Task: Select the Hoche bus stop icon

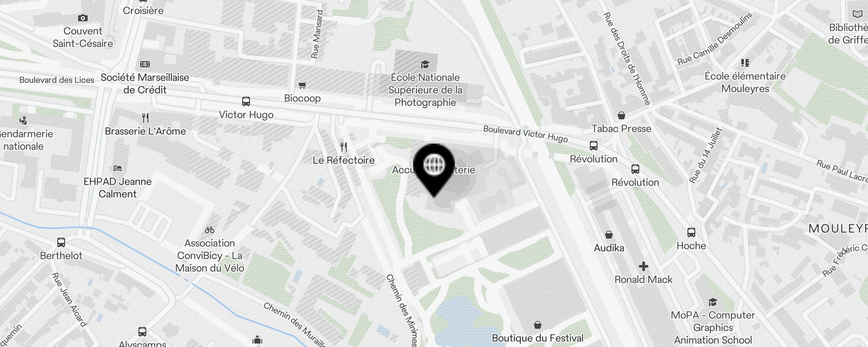Action: (691, 232)
